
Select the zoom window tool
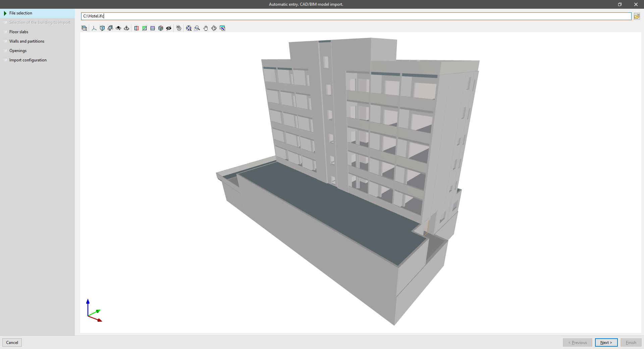coord(197,28)
